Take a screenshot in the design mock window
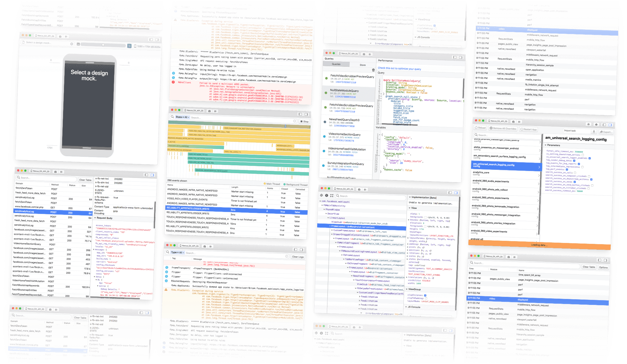627x364 pixels. [x=60, y=36]
